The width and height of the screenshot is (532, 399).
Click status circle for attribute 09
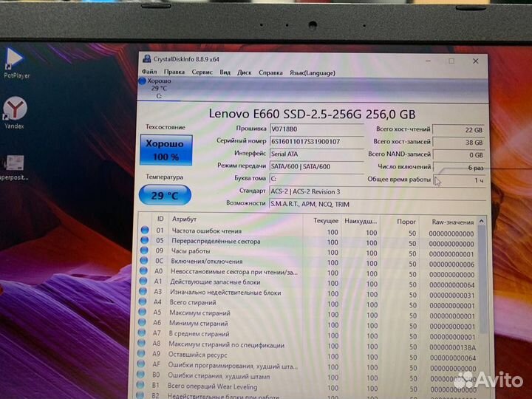click(x=144, y=250)
